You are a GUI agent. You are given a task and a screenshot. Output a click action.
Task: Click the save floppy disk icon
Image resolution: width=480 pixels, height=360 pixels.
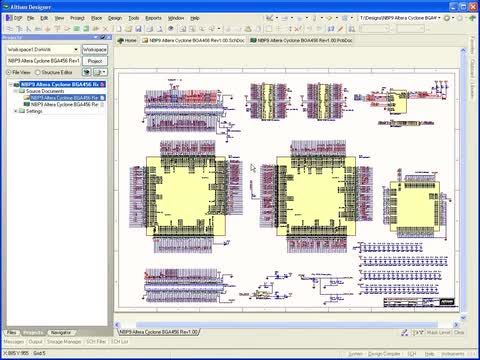pyautogui.click(x=139, y=29)
